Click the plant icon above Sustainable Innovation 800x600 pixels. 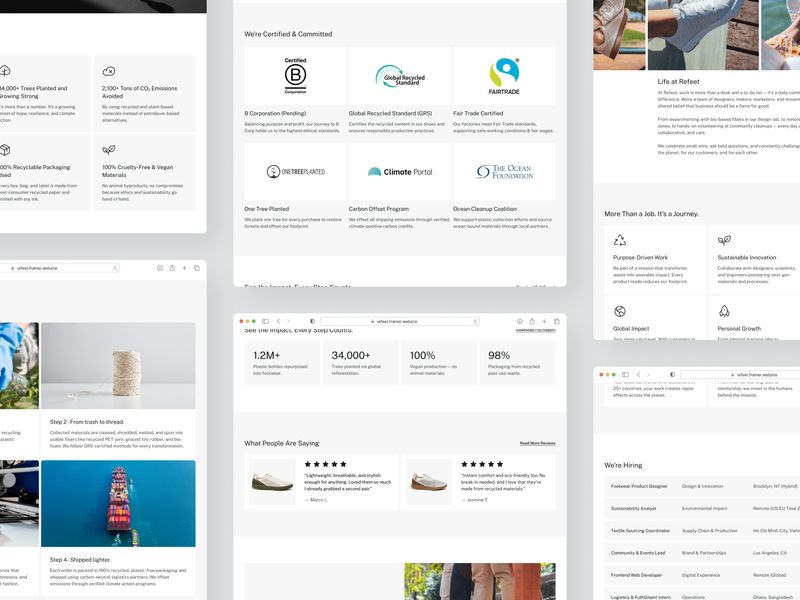pyautogui.click(x=724, y=240)
